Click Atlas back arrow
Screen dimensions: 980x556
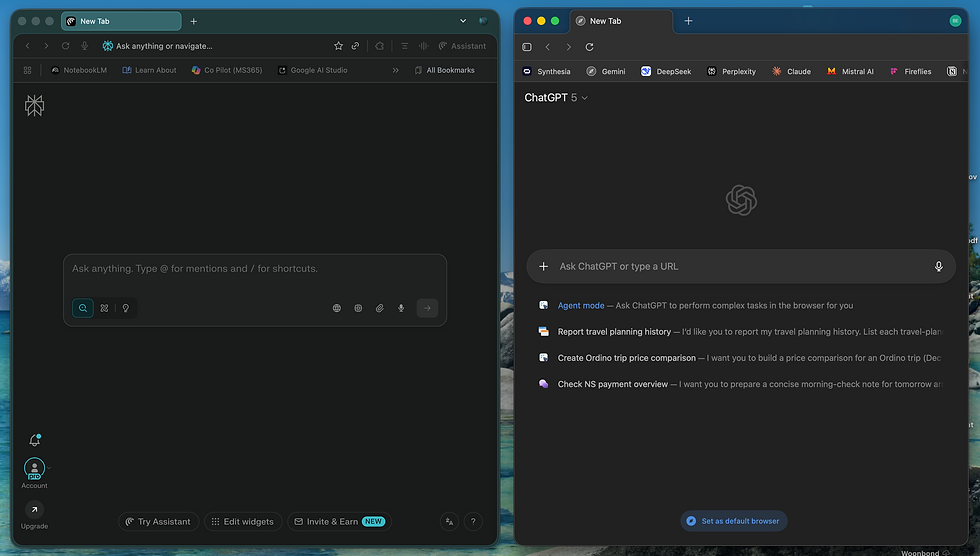pos(548,47)
